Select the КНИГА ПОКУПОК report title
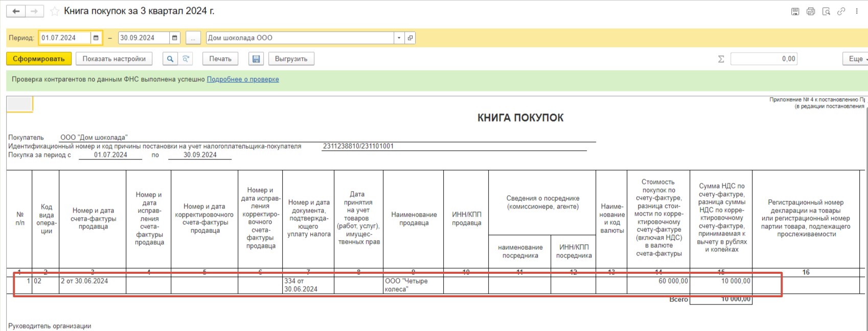This screenshot has width=868, height=331. click(x=520, y=117)
